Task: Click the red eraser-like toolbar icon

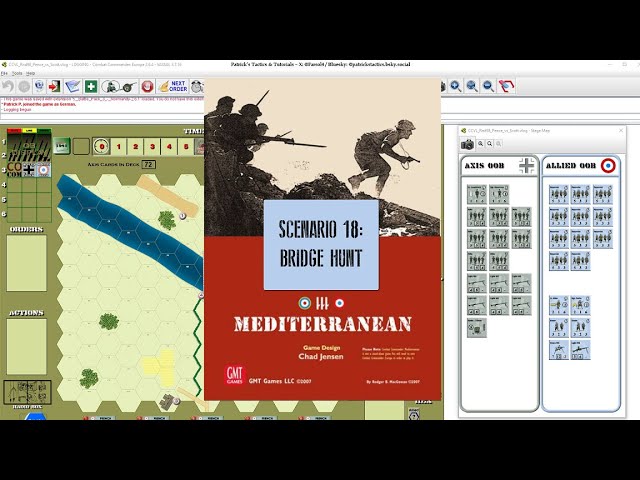Action: click(x=506, y=86)
